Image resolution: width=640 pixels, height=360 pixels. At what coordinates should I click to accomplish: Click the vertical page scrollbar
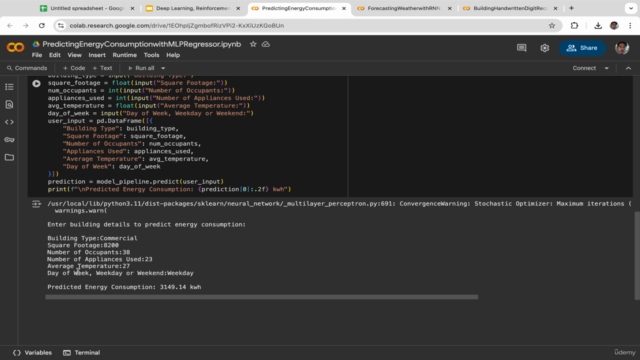coord(637,256)
